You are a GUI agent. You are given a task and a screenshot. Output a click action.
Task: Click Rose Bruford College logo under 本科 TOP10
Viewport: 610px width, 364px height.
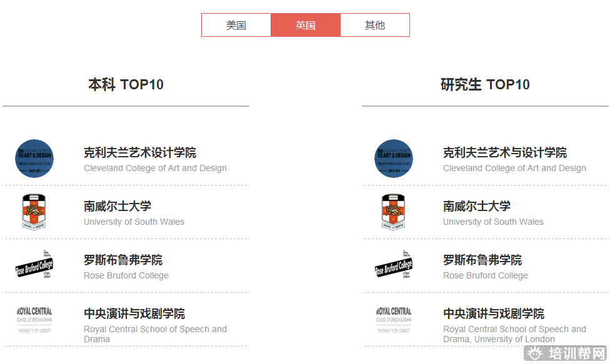[34, 265]
